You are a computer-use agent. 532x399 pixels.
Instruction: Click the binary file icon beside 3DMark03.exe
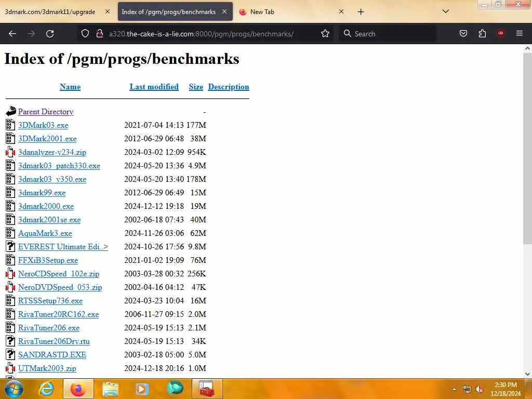[10, 125]
